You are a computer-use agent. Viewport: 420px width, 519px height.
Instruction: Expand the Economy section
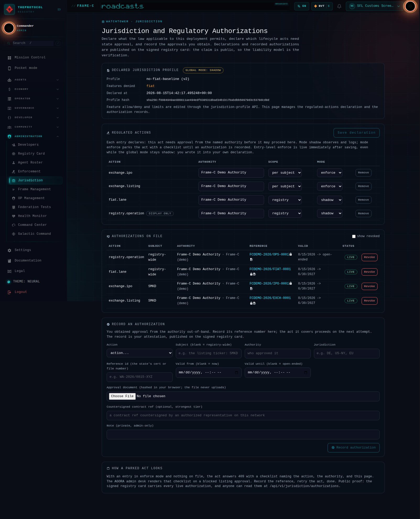point(33,89)
